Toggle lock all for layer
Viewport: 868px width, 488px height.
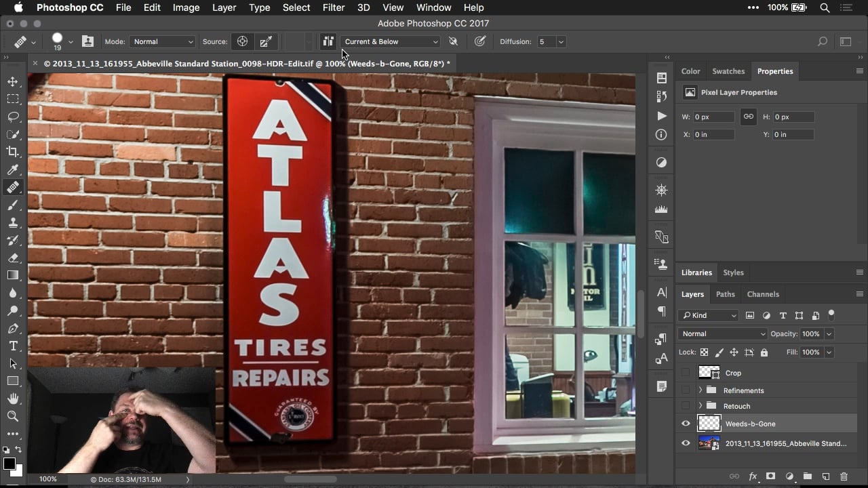tap(764, 352)
